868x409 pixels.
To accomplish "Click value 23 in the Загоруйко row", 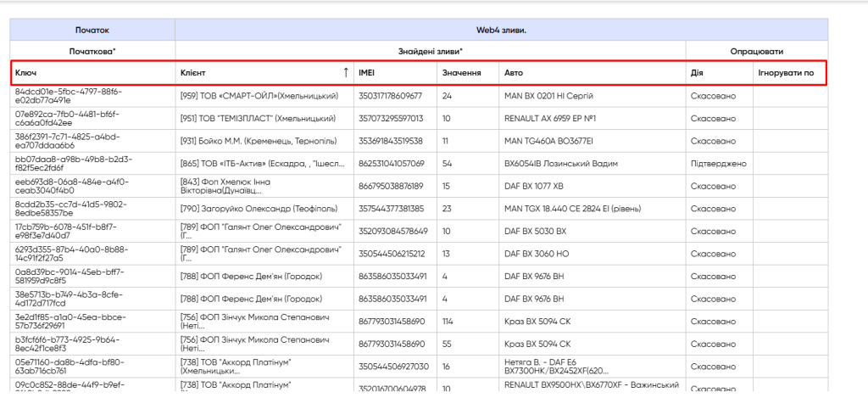I will click(448, 209).
